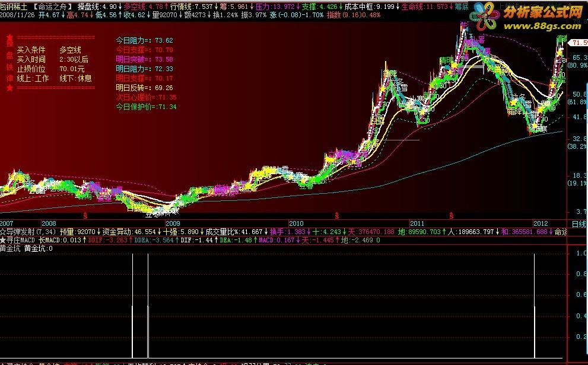This screenshot has width=588, height=365.
Task: Click the 止损价位 label
Action: tap(31, 69)
